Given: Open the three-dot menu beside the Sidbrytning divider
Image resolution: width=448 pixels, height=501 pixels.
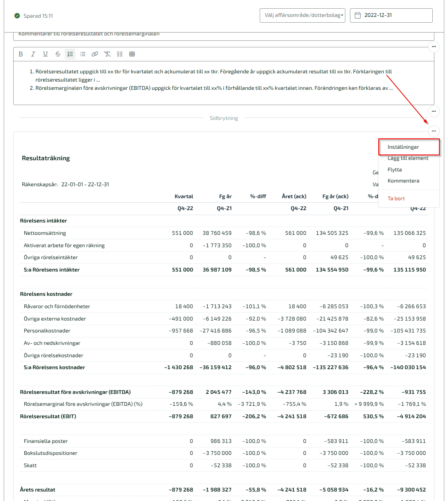Looking at the screenshot, I should tap(434, 111).
